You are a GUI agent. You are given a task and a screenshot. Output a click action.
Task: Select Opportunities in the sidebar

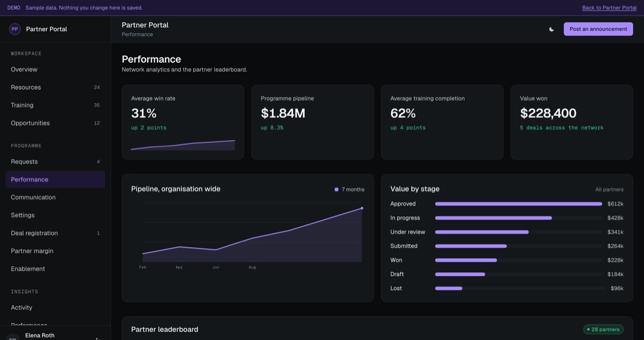coord(55,123)
